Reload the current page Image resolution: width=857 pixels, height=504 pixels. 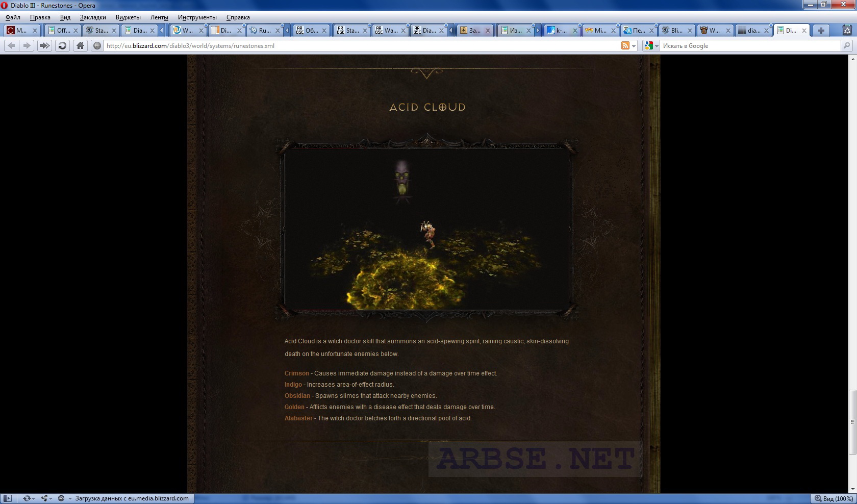62,46
